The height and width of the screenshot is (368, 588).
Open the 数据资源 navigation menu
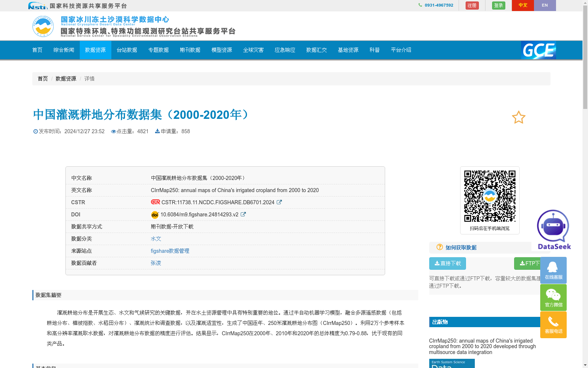point(95,50)
